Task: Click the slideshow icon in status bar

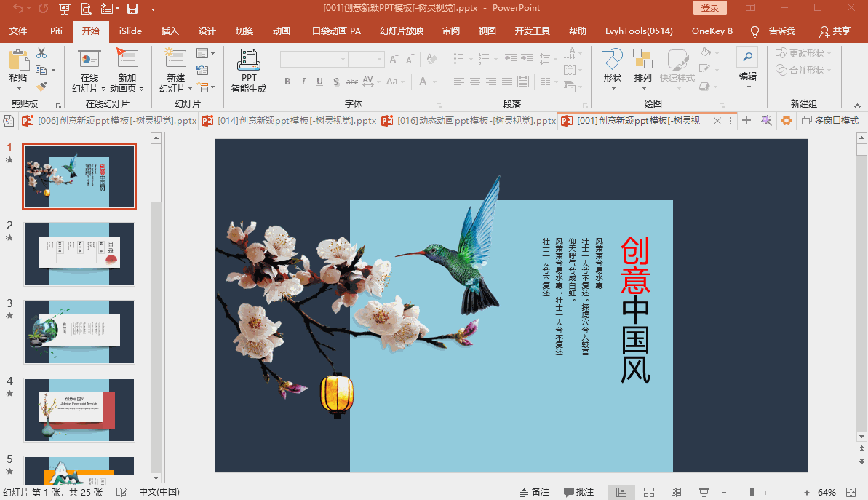Action: (704, 492)
